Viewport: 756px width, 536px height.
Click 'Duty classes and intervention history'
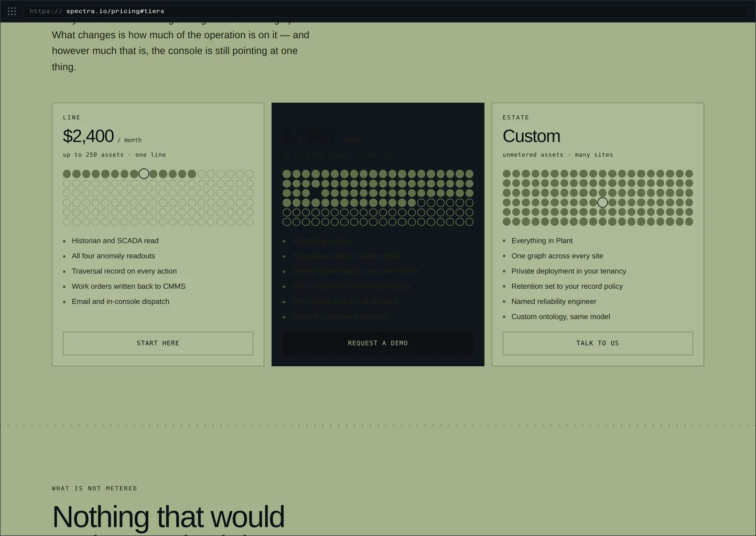351,287
